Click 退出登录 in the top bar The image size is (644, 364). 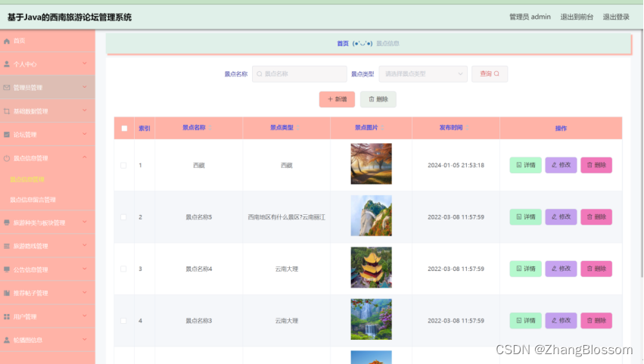click(616, 17)
